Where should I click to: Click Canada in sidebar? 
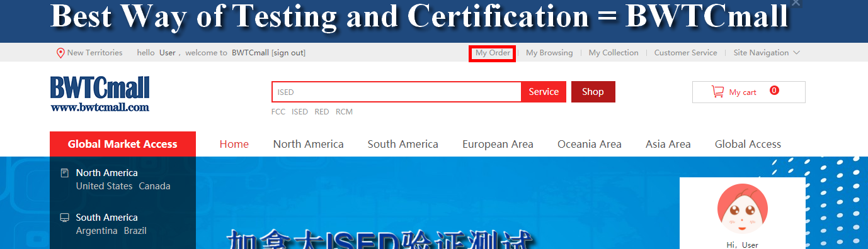[x=155, y=186]
